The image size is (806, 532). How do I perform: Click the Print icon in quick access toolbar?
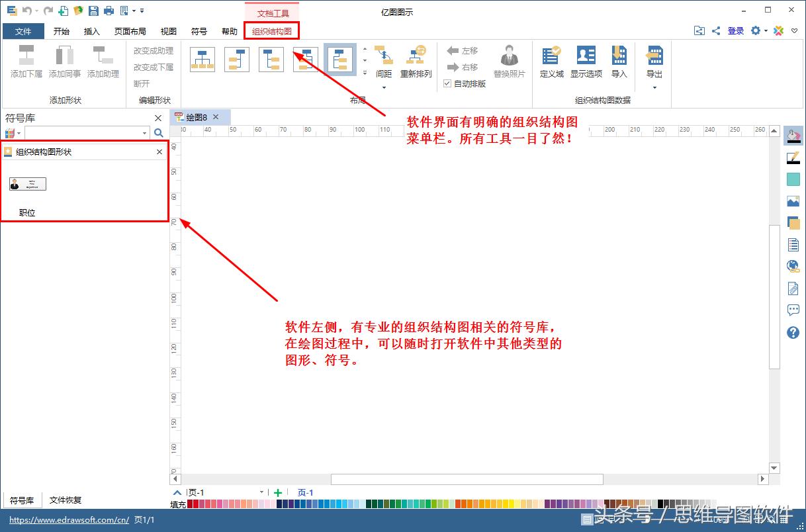coord(109,11)
